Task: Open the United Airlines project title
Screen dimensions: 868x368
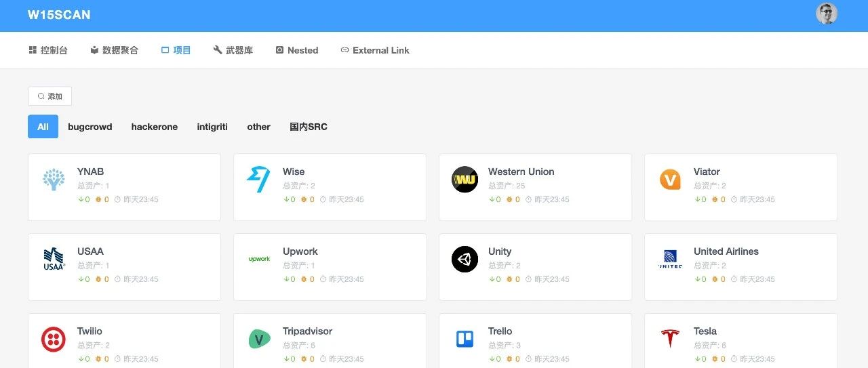Action: click(x=726, y=251)
